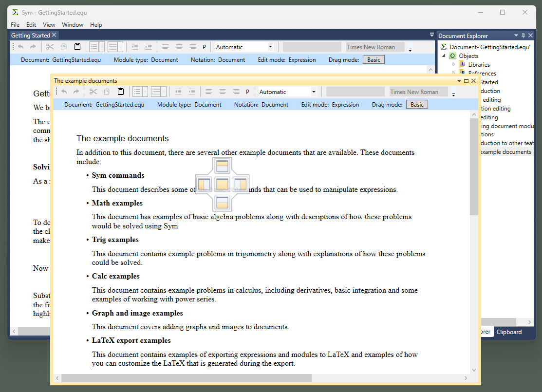The image size is (542, 392).
Task: Open the Help menu
Action: (x=96, y=24)
